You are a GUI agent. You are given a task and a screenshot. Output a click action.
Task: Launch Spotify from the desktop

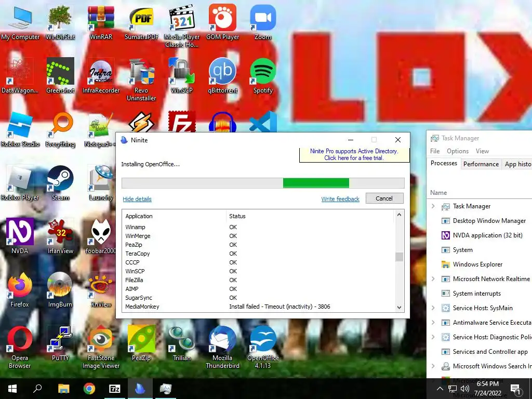click(263, 76)
